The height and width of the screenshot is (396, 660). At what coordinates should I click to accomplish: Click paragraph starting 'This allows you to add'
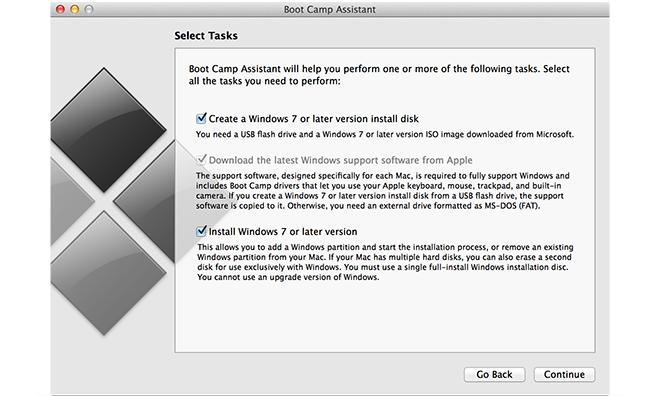[x=385, y=262]
